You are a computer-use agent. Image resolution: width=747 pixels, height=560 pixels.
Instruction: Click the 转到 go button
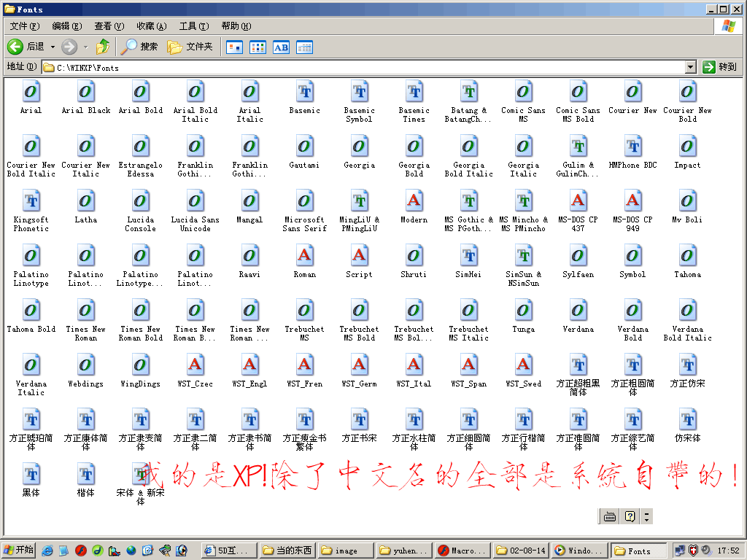coord(720,67)
